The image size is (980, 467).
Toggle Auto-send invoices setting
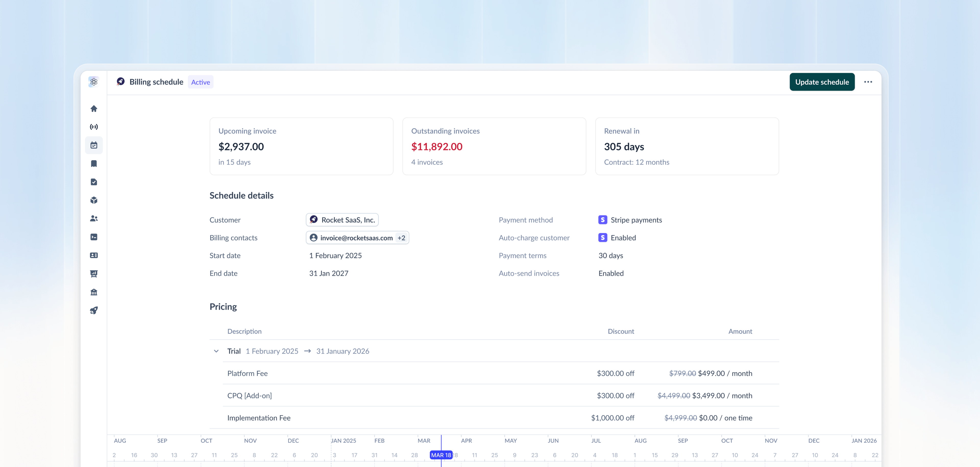pos(611,273)
